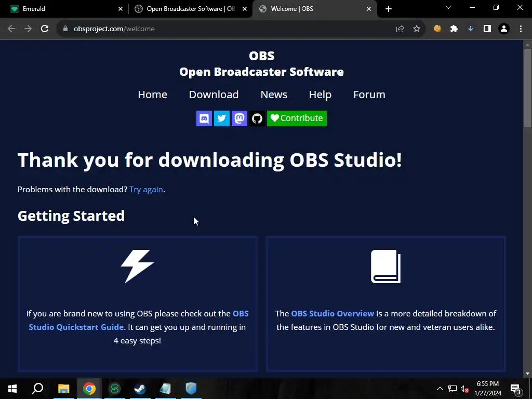Close the Welcome | OBS tab
Screen dimensions: 532x399
point(369,9)
